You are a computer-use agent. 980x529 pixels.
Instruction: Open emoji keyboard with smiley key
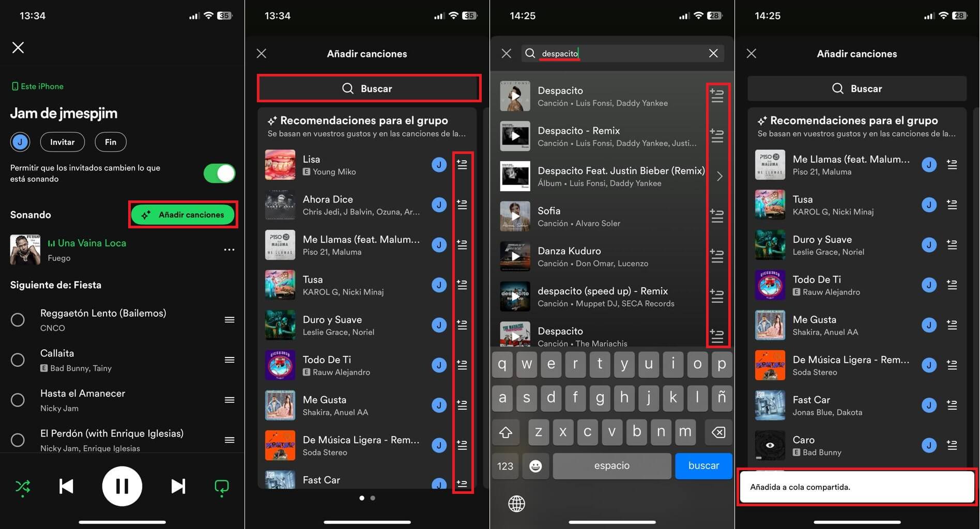(x=535, y=466)
